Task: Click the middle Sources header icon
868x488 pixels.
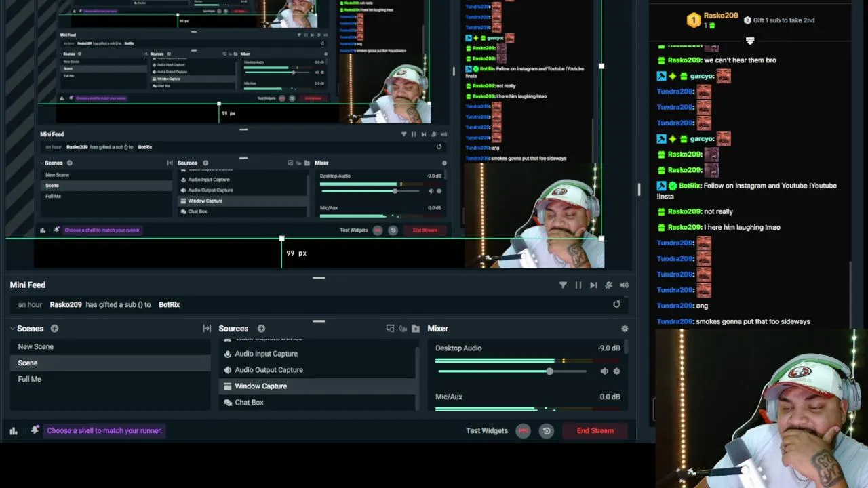Action: [x=403, y=329]
